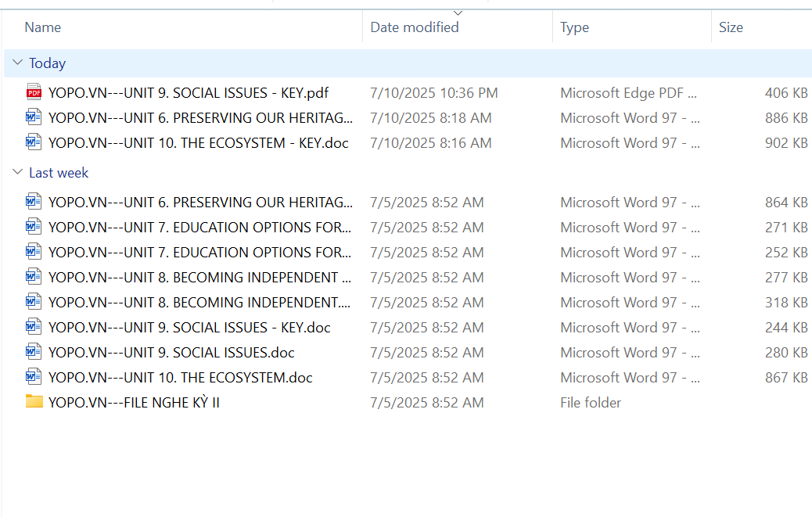Click the yellow folder icon for FILE NGHE KỲ II
The width and height of the screenshot is (812, 517).
pos(34,402)
